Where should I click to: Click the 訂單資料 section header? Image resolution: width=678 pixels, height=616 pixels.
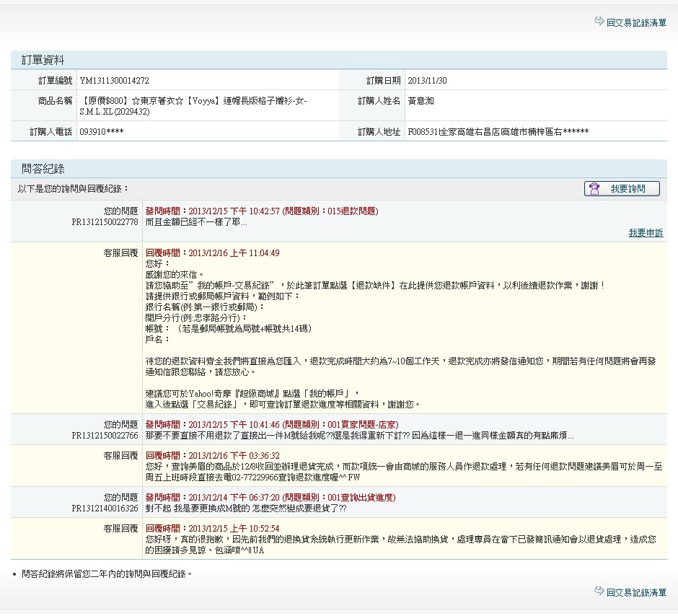43,61
